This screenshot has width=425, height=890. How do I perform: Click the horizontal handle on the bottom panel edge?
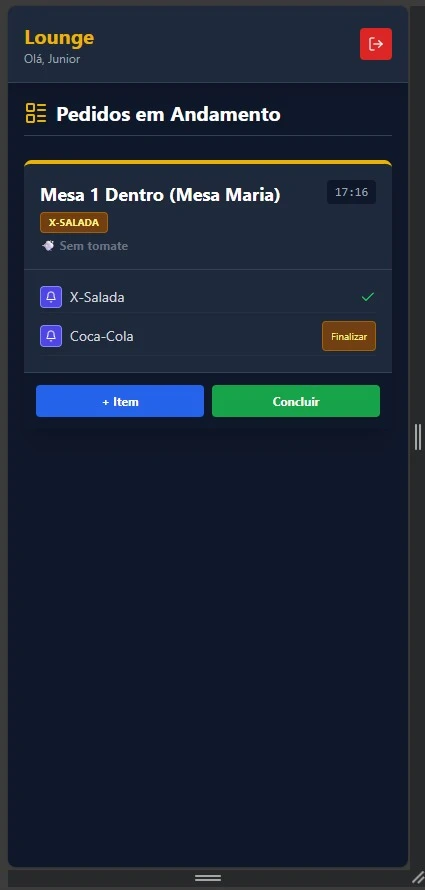[x=208, y=878]
